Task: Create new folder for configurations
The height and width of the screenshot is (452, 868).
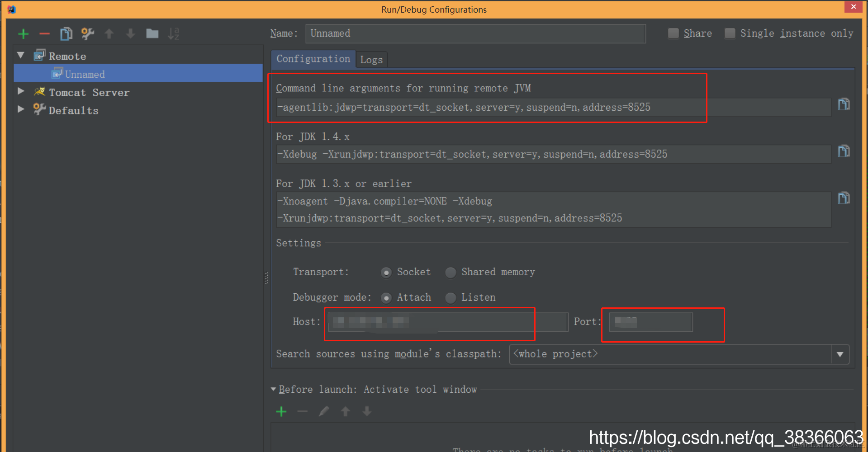Action: (152, 34)
